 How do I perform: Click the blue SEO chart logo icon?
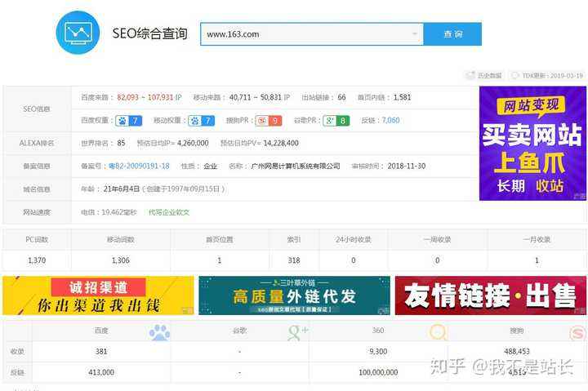click(x=78, y=33)
